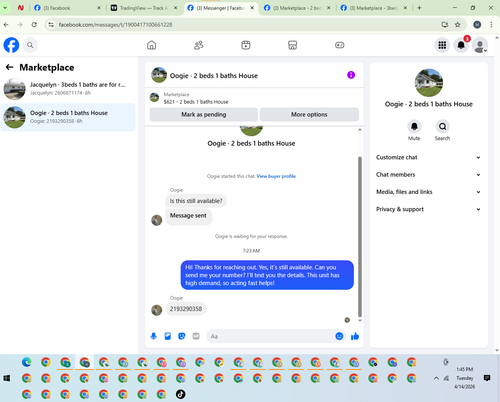The image size is (500, 402).
Task: Click the microphone voice clip icon
Action: click(x=154, y=336)
